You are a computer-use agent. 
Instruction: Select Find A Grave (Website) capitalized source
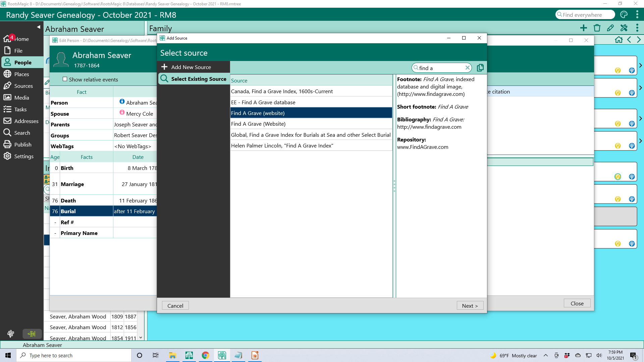click(311, 124)
